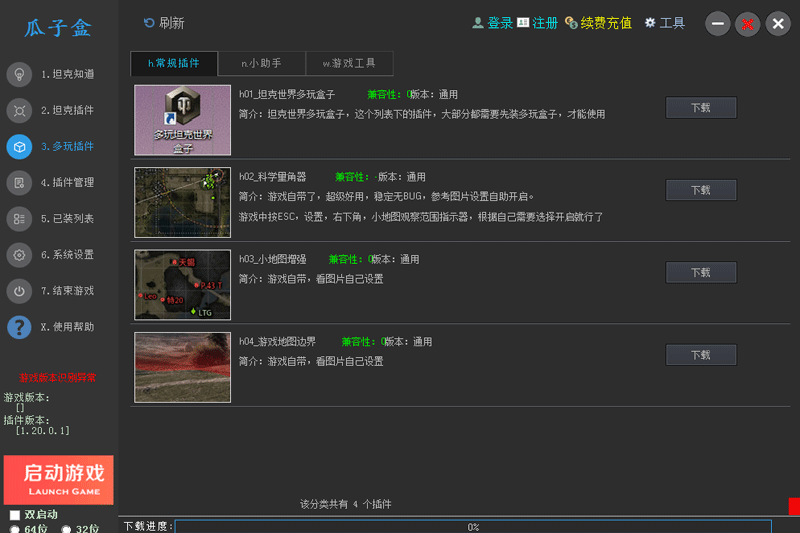Image resolution: width=800 pixels, height=533 pixels.
Task: Click the 多玩坦克世界盒子 thumbnail
Action: pyautogui.click(x=183, y=120)
